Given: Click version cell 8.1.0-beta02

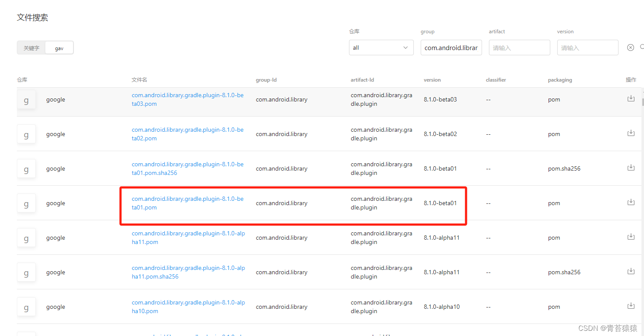Looking at the screenshot, I should [x=440, y=134].
